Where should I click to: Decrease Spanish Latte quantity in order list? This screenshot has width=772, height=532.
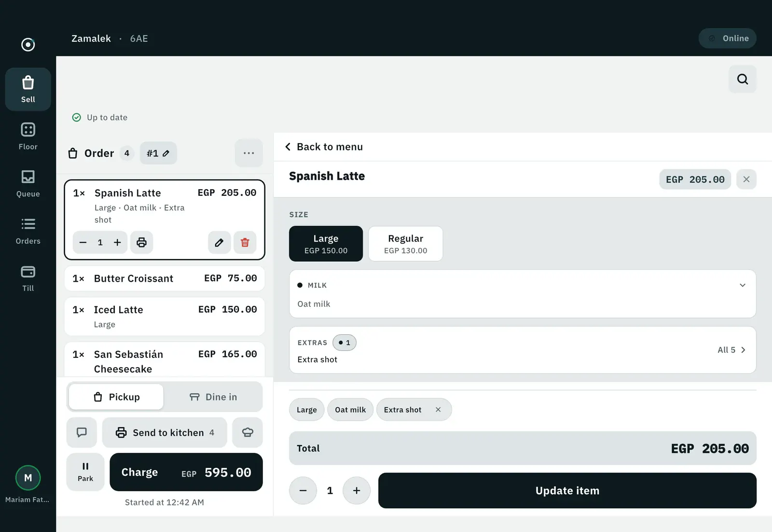pos(83,242)
